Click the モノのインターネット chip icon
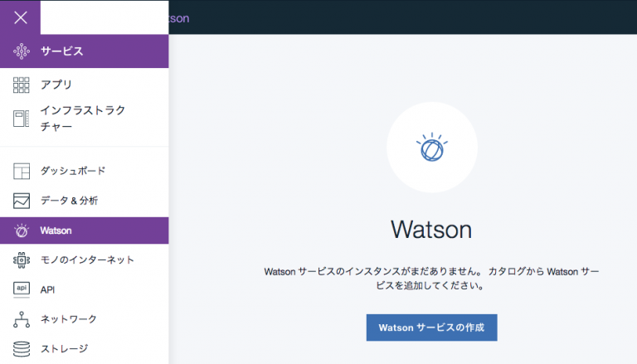 point(22,260)
